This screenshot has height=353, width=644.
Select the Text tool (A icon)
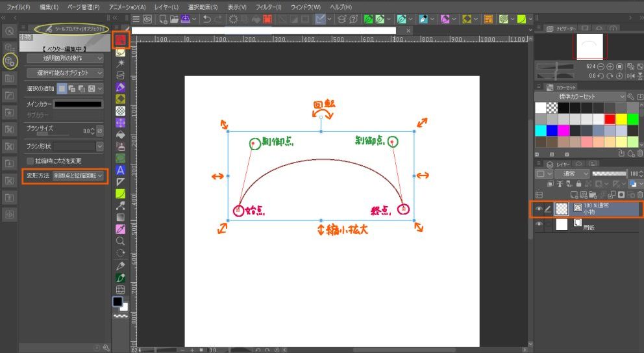click(120, 170)
